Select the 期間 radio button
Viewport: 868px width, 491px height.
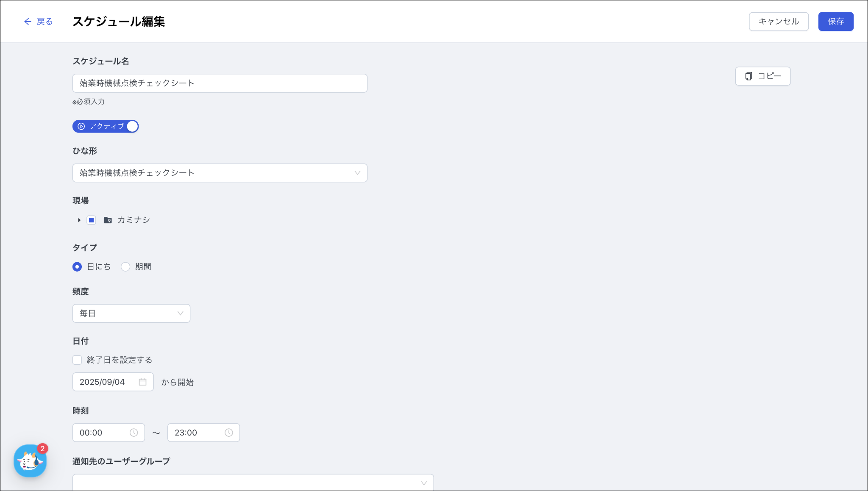pos(125,267)
